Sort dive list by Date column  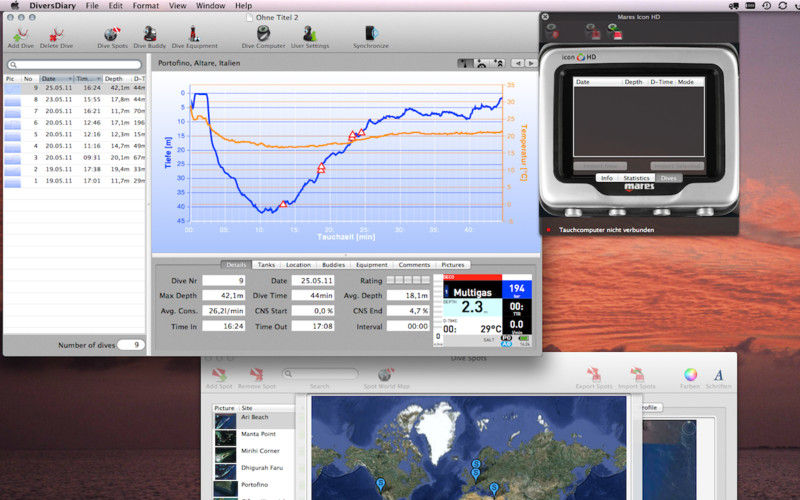tap(56, 79)
